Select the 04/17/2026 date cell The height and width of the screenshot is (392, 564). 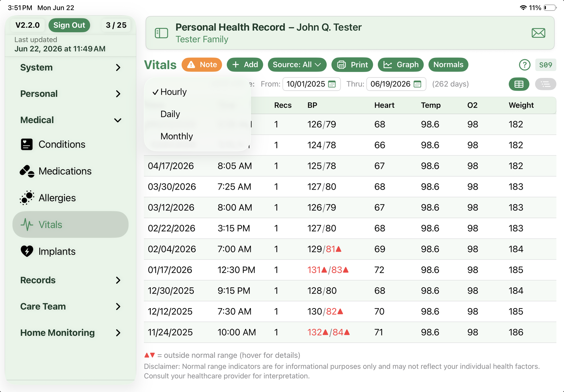point(171,166)
